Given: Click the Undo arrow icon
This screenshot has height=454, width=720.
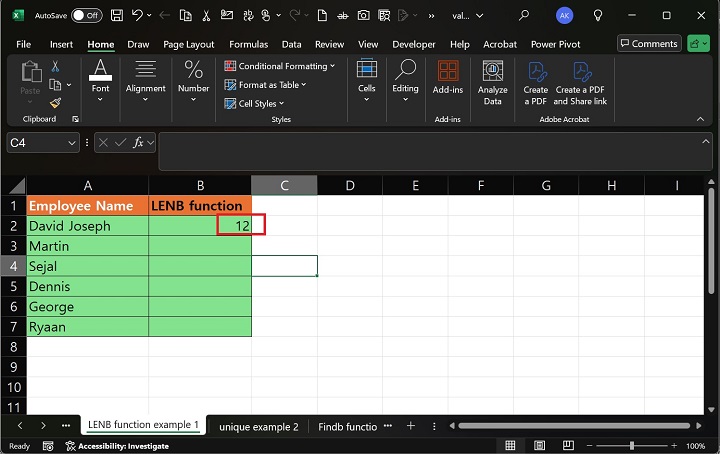Looking at the screenshot, I should tap(139, 16).
